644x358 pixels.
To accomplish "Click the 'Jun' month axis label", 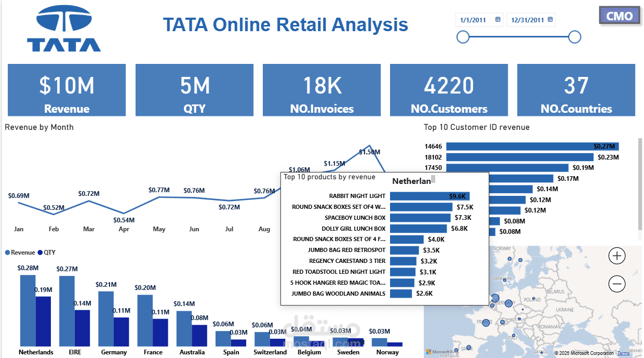I will pos(194,229).
